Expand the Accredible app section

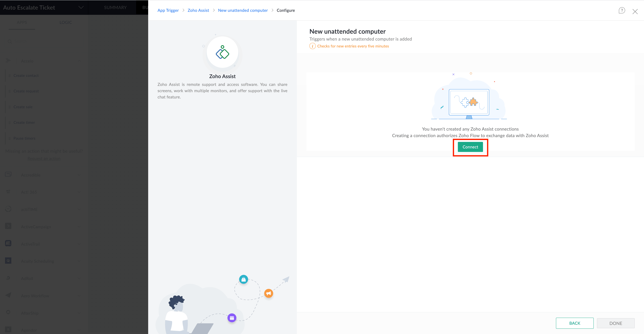pyautogui.click(x=79, y=175)
